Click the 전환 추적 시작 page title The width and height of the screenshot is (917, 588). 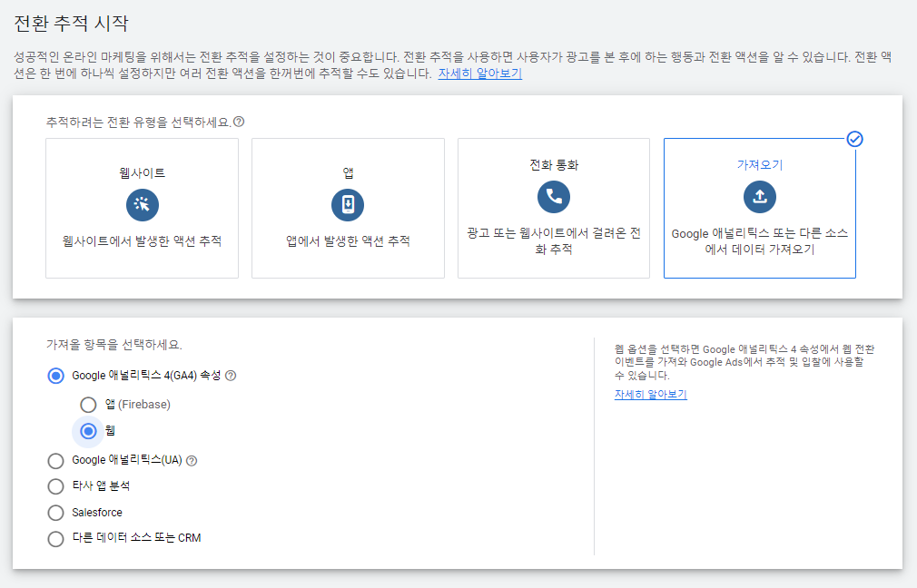[x=71, y=24]
